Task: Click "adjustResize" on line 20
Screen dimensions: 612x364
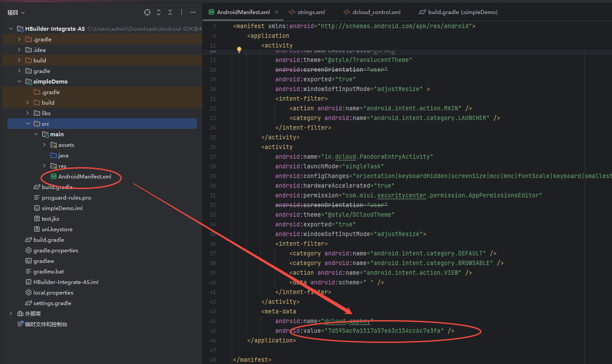Action: coord(398,89)
